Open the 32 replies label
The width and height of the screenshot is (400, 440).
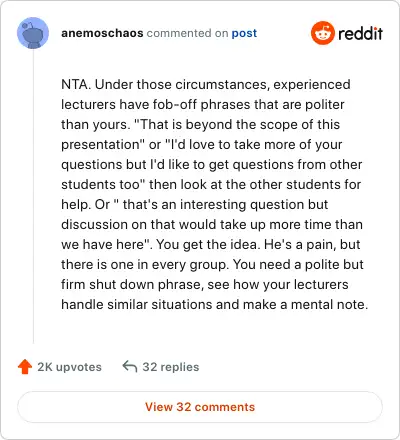click(171, 367)
